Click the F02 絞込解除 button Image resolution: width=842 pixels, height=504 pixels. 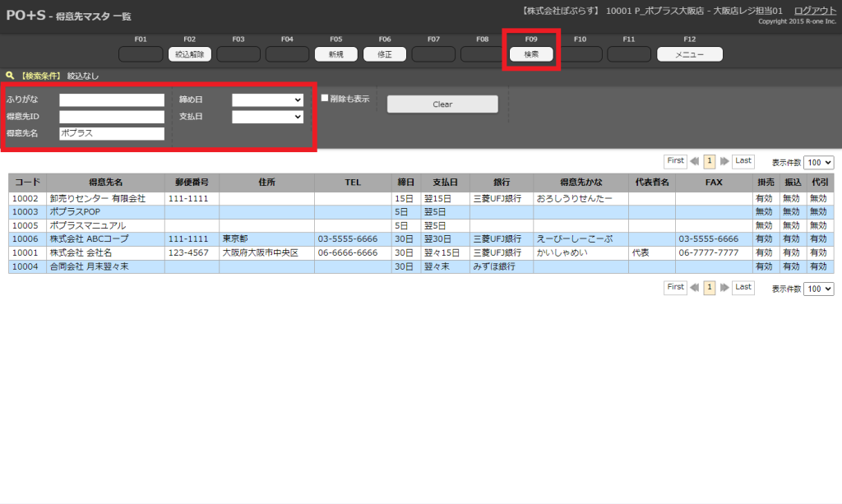[190, 54]
